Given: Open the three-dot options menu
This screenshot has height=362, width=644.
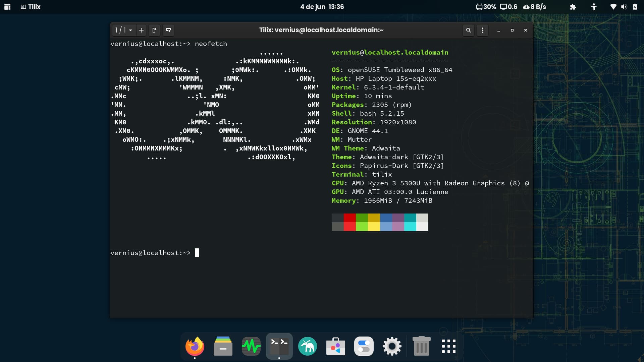Looking at the screenshot, I should click(482, 30).
